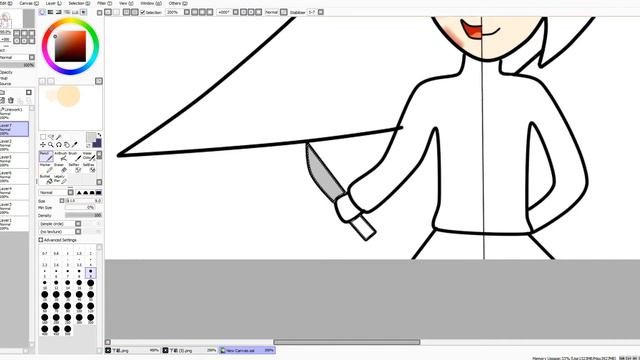Image resolution: width=640 pixels, height=360 pixels.
Task: Select the flat hard brush edge shape
Action: click(98, 192)
